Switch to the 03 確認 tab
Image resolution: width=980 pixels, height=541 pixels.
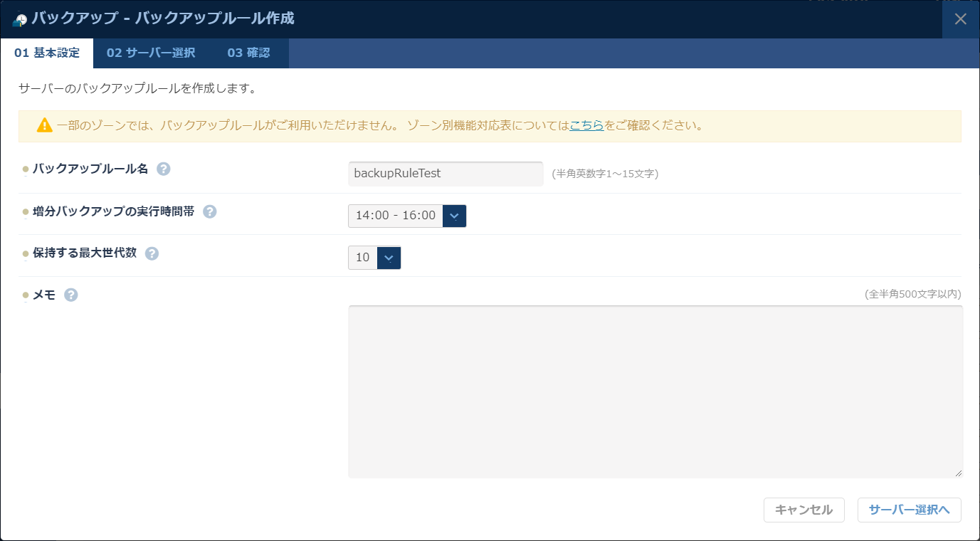pos(250,53)
